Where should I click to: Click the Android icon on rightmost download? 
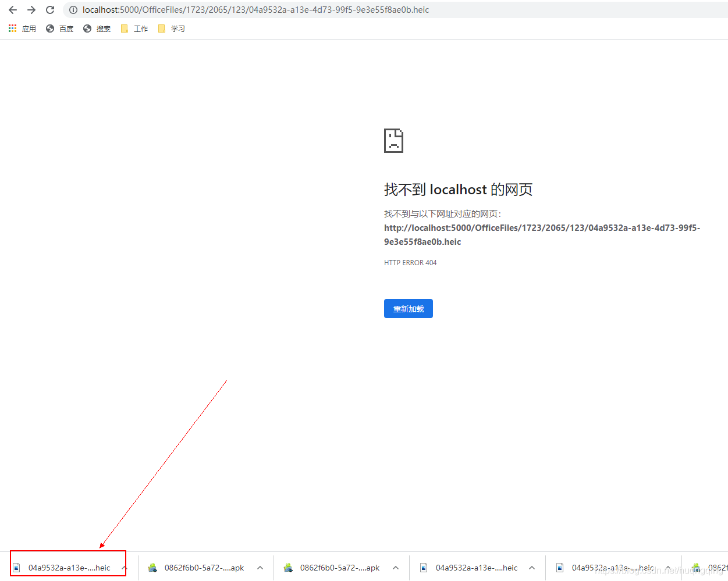[x=696, y=568]
